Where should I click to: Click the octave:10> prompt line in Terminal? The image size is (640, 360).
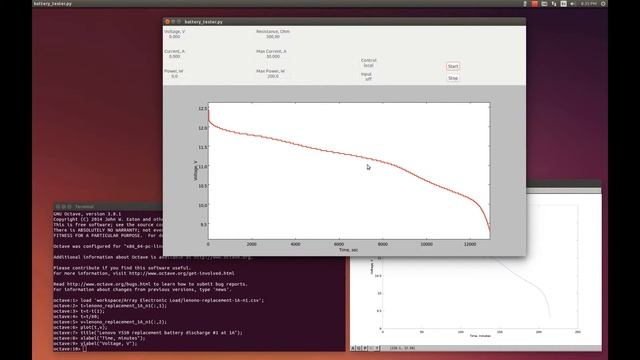[70, 349]
